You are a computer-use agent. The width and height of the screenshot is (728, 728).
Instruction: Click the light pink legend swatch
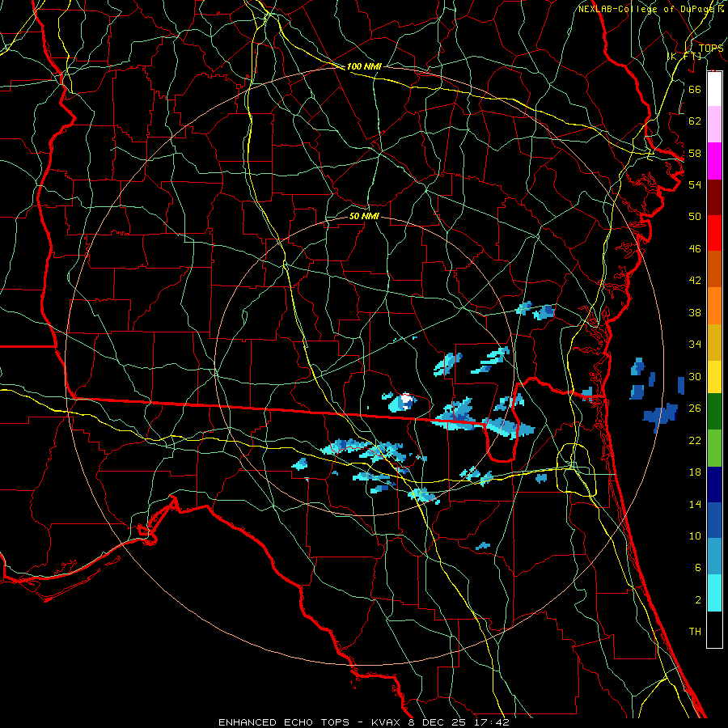[x=714, y=125]
